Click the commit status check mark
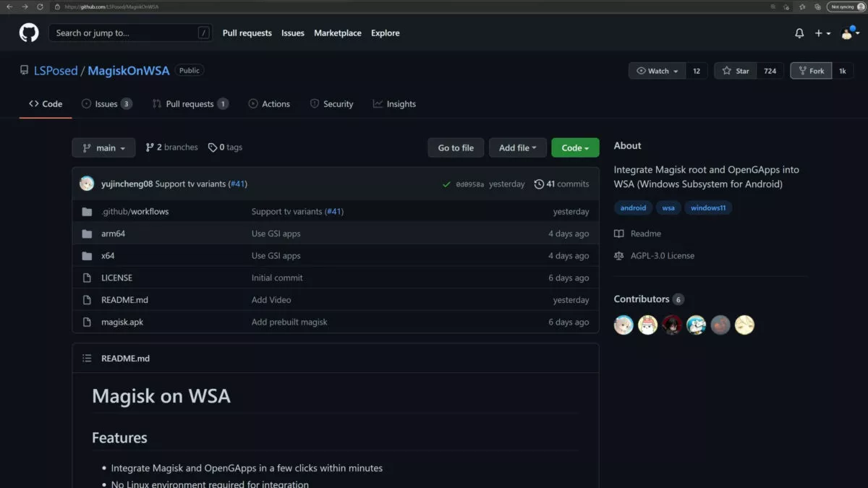This screenshot has height=488, width=868. [446, 184]
